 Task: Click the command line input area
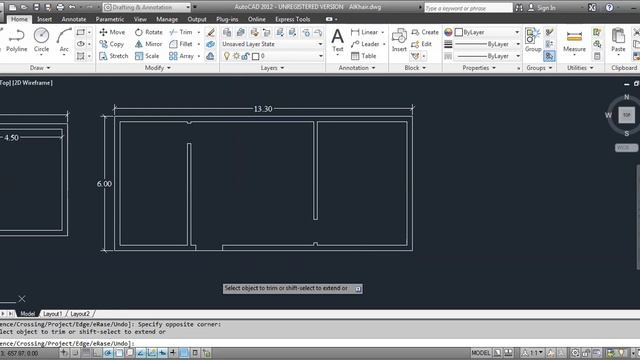320,343
